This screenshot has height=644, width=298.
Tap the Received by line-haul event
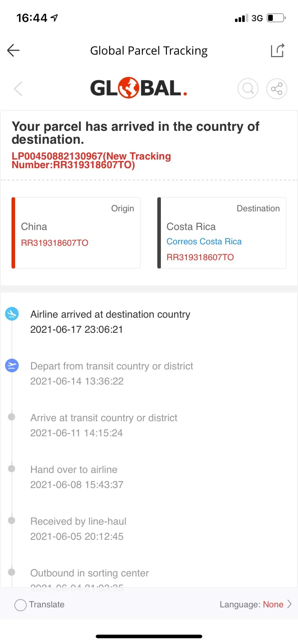click(78, 521)
